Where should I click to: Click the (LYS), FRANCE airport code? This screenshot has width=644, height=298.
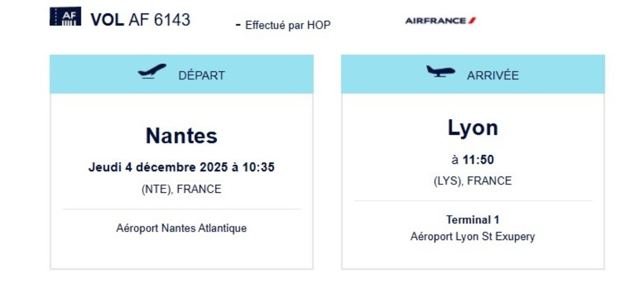(473, 181)
